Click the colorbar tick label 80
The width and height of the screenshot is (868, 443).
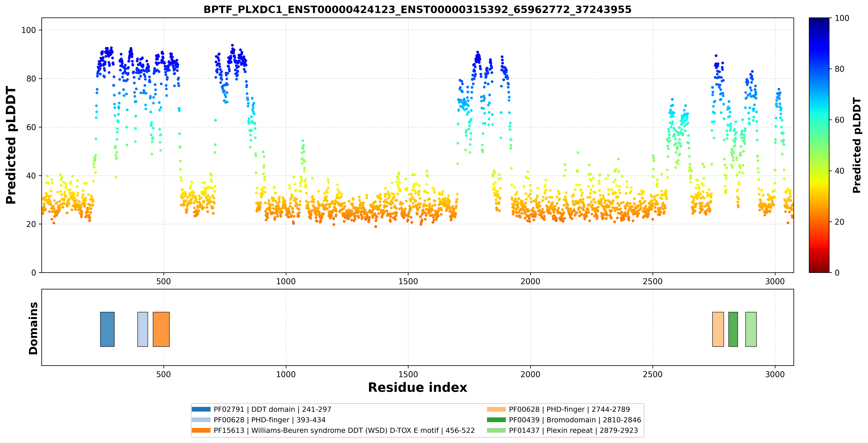point(839,69)
